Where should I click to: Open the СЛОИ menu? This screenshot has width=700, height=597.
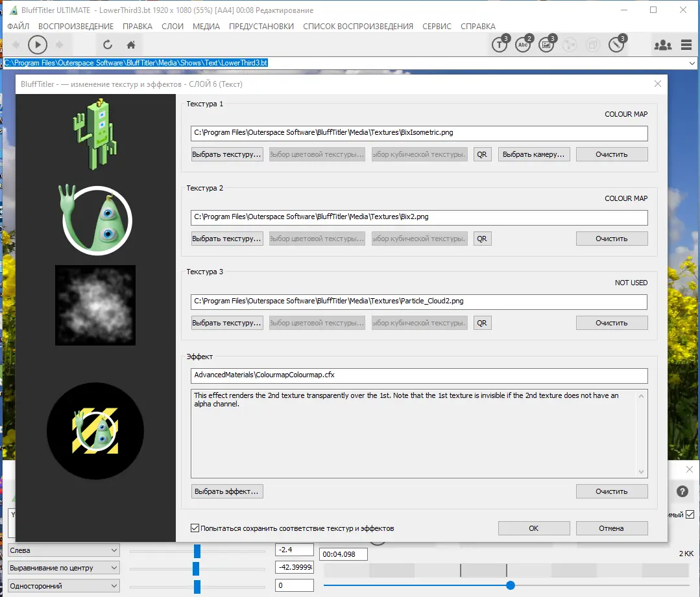tap(173, 27)
